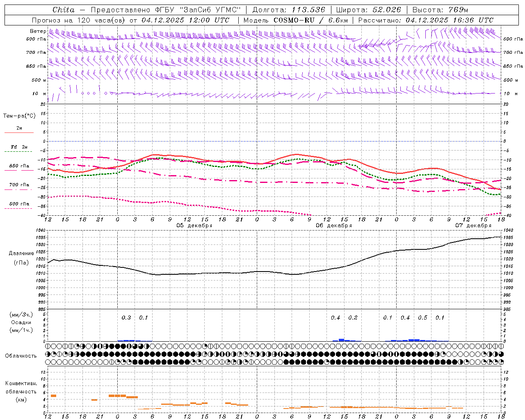Click the "Конвективн." convective cloud label
The width and height of the screenshot is (525, 420).
tap(21, 383)
